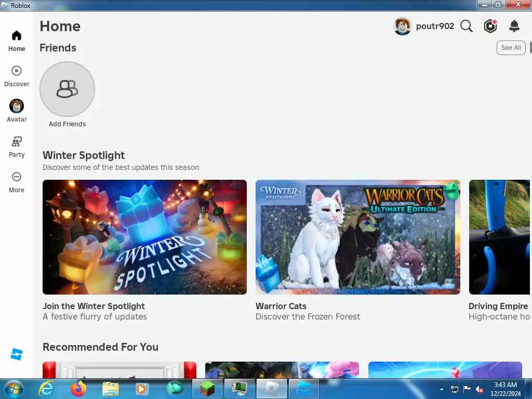
Task: Open the search magnifier icon
Action: (467, 26)
